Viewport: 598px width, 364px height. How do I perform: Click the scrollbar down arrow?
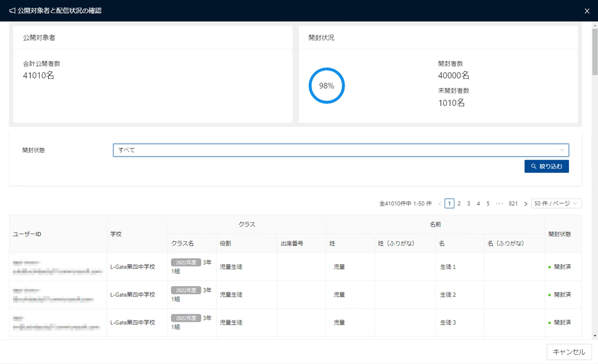(595, 336)
